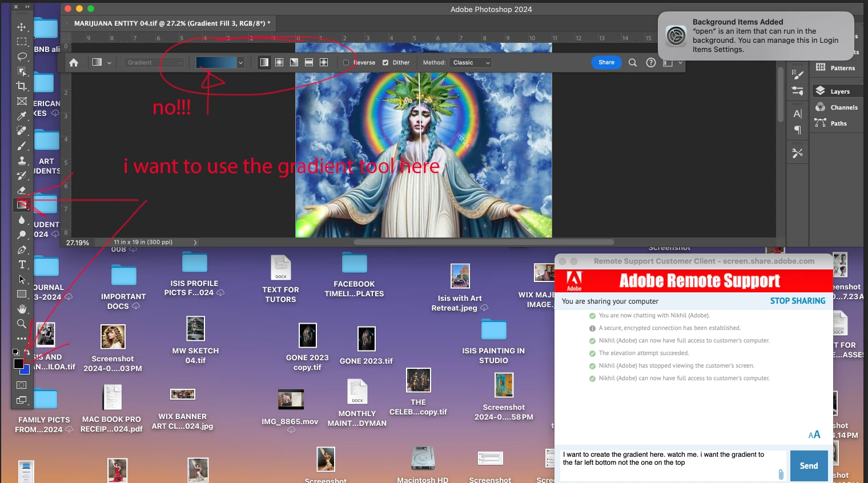Click the black foreground color swatch
Viewport: 868px width, 483px height.
click(x=18, y=363)
